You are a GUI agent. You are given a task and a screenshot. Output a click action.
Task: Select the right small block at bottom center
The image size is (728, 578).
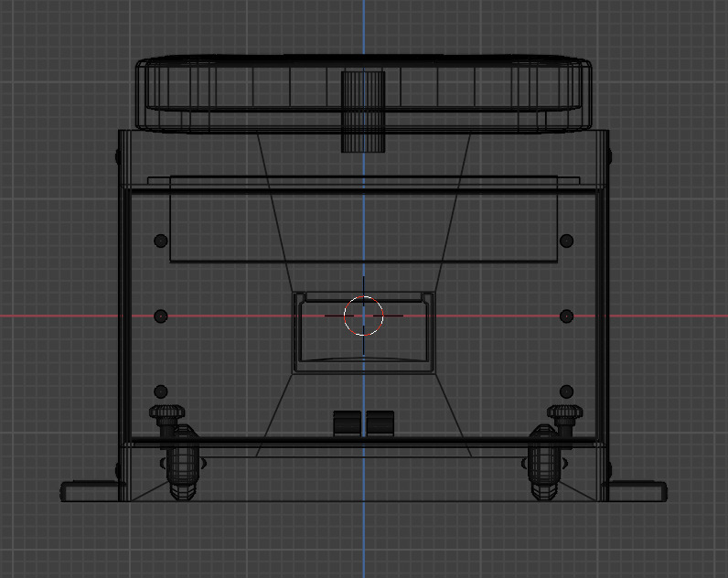[380, 423]
